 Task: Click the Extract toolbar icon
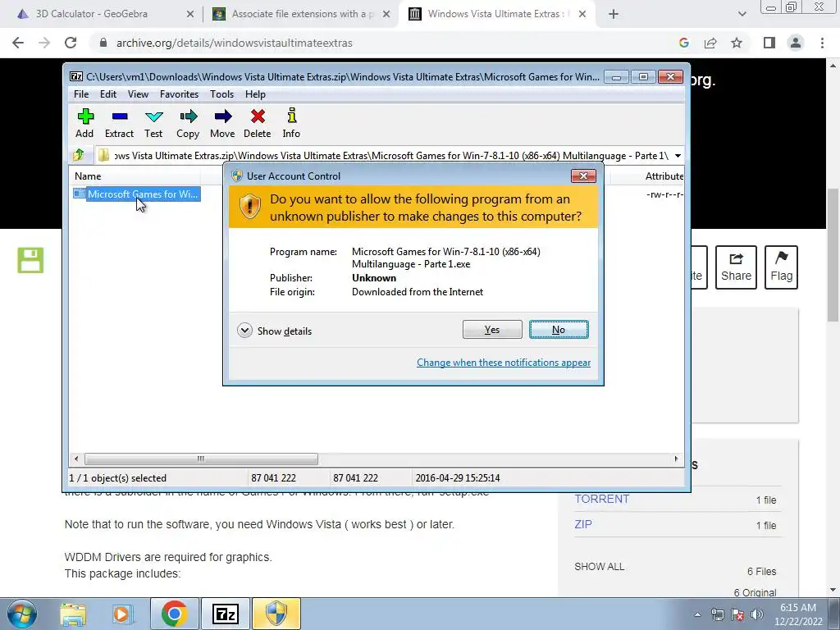[119, 124]
